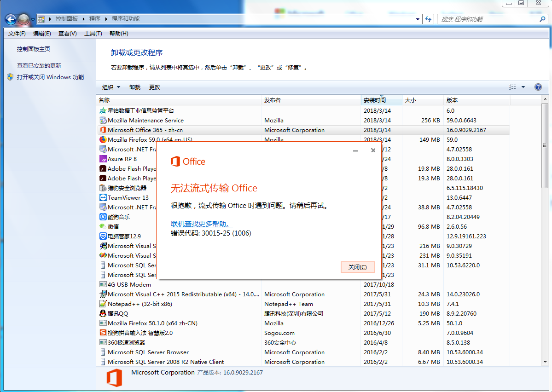Expand dropdown arrow after 程序 breadcrumb
This screenshot has height=392, width=552.
[x=106, y=19]
